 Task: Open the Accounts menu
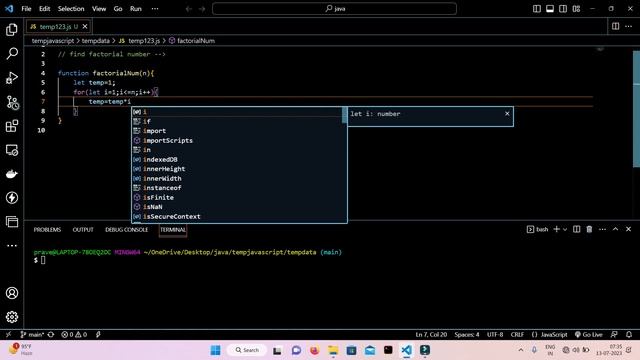pos(12,293)
